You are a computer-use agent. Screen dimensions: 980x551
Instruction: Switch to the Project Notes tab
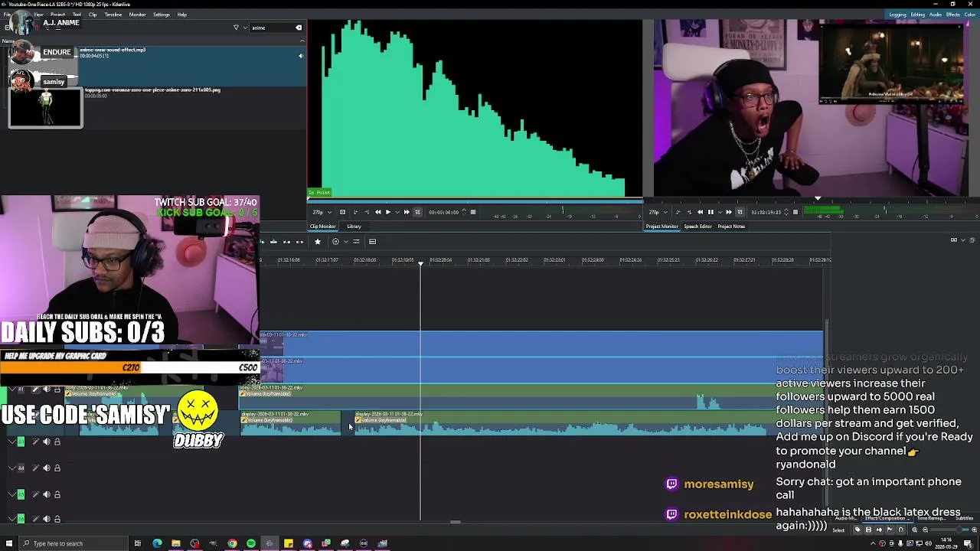click(x=731, y=227)
